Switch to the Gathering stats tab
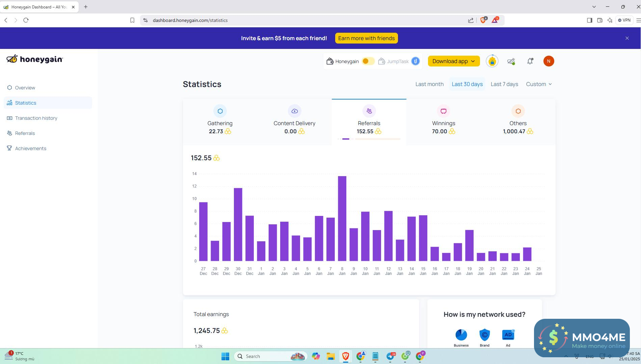Viewport: 641px width, 364px height. [220, 122]
